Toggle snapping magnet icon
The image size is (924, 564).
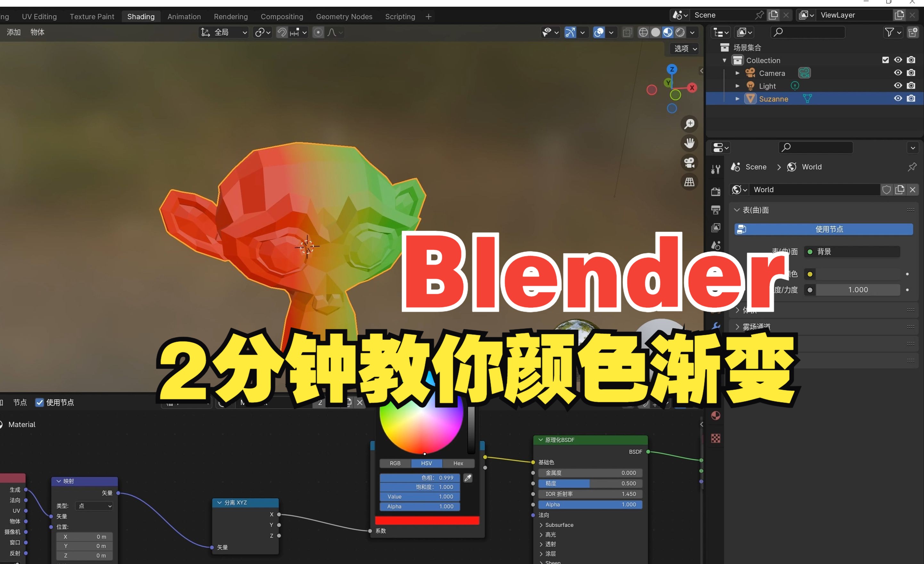pos(282,33)
